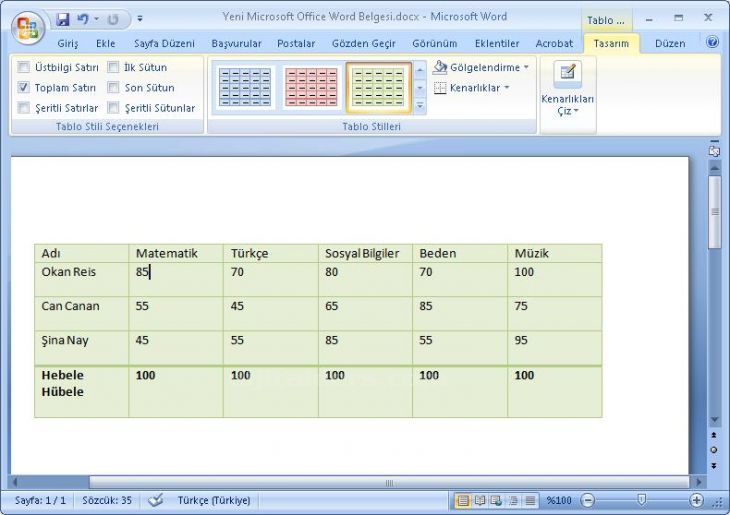
Task: Click the Gölgelendirme paint bucket icon
Action: tap(439, 68)
